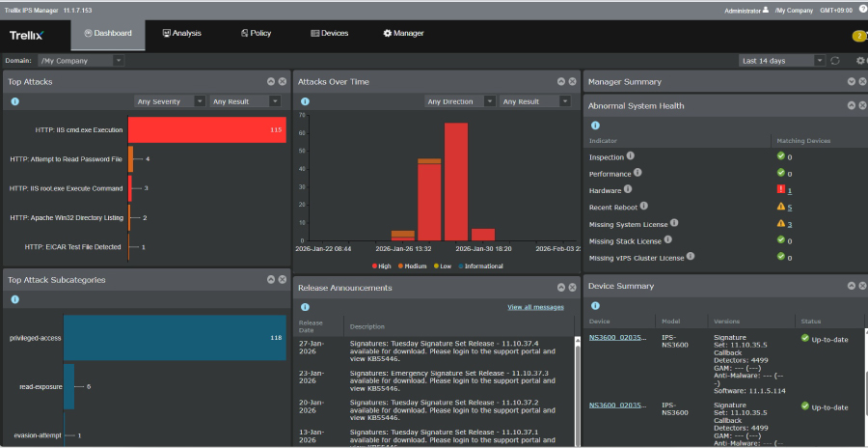Click the tallest red bar in the Attacks Over Time chart

click(456, 182)
